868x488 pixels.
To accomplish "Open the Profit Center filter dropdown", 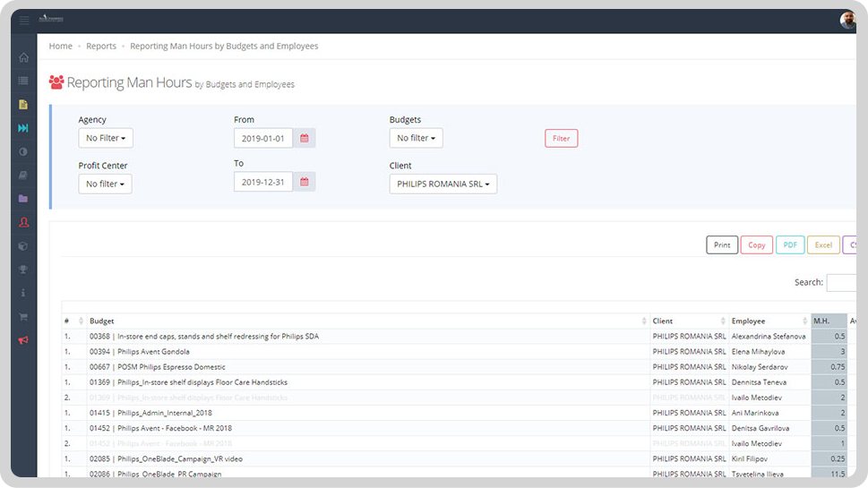I will point(105,184).
